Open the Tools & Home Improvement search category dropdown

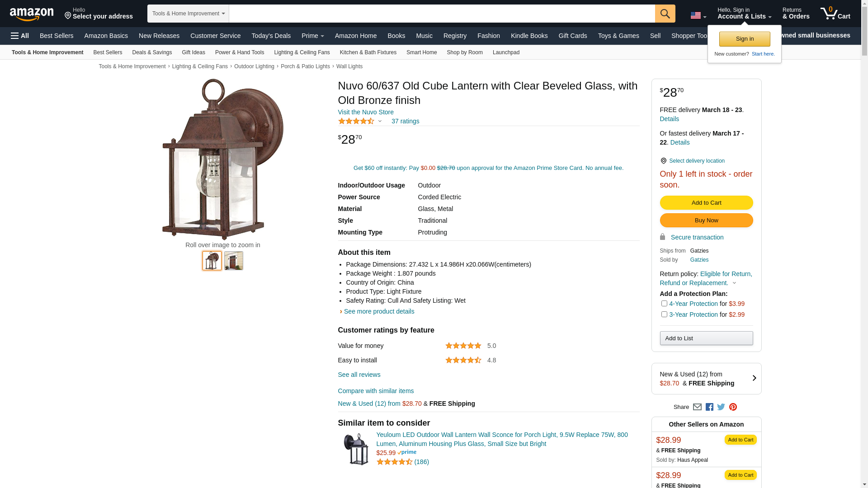[x=188, y=14]
